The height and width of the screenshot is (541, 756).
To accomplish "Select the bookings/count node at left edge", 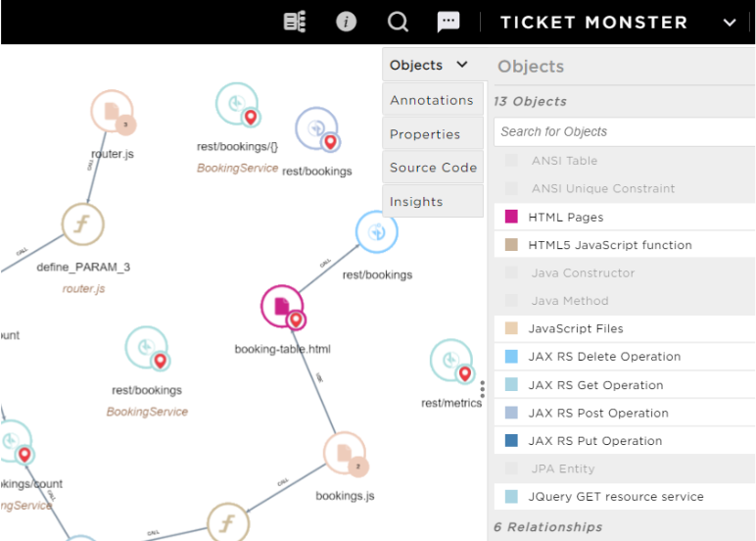I will pyautogui.click(x=12, y=441).
